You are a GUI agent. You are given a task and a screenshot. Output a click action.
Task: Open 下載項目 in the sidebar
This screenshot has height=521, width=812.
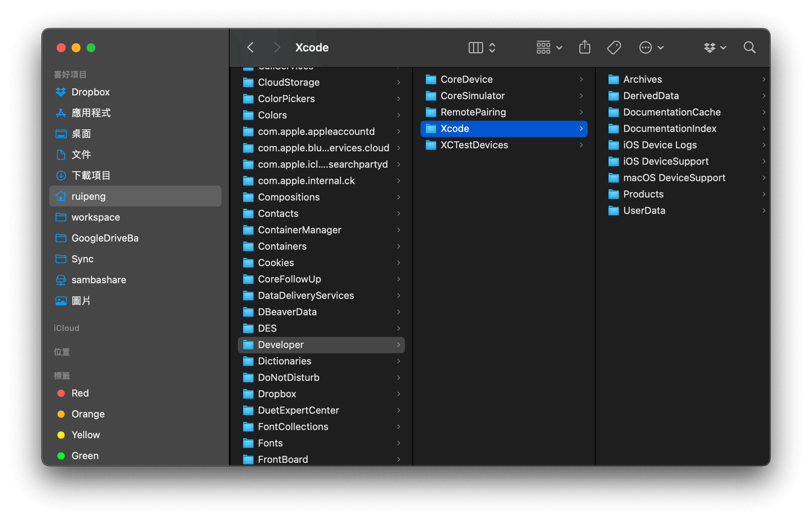tap(135, 176)
